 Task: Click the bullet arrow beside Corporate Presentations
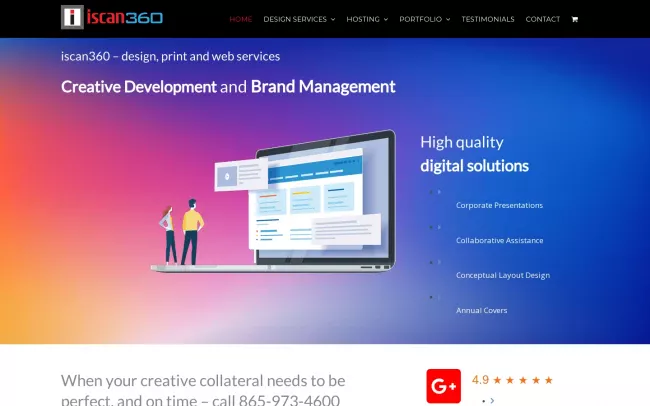[437, 192]
